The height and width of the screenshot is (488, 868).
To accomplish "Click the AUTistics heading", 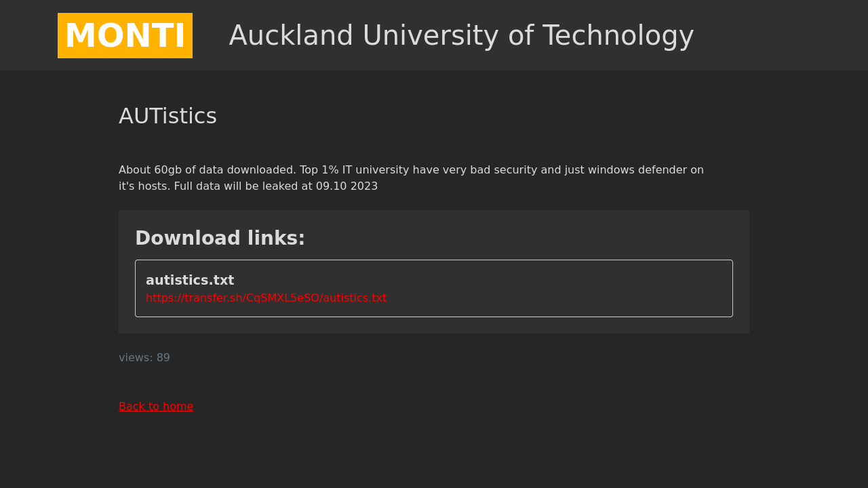I will tap(167, 117).
